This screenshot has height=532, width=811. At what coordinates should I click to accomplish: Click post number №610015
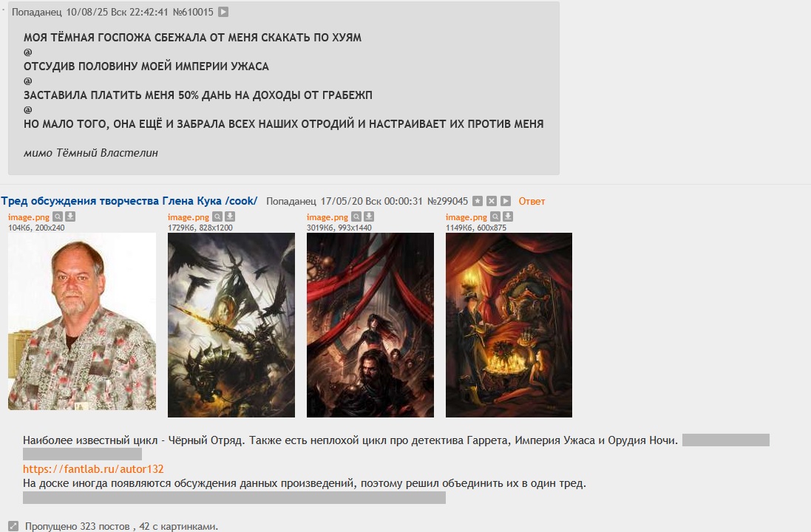193,12
